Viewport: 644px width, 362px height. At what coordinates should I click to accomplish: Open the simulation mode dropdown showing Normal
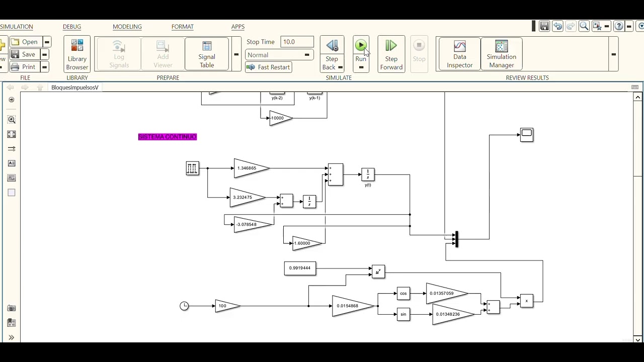point(279,55)
